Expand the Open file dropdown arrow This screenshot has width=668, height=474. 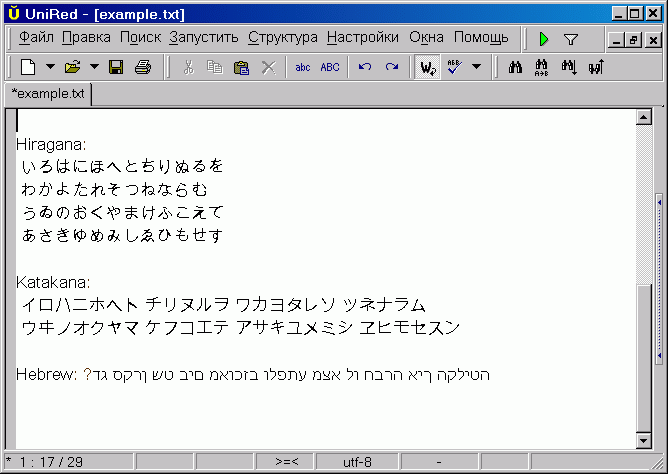[x=94, y=68]
